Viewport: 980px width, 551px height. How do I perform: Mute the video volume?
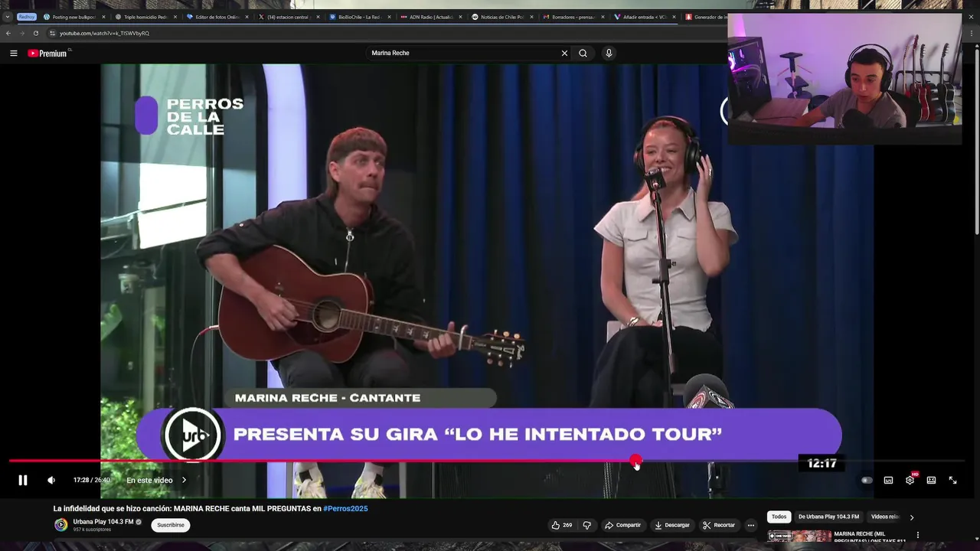tap(51, 480)
